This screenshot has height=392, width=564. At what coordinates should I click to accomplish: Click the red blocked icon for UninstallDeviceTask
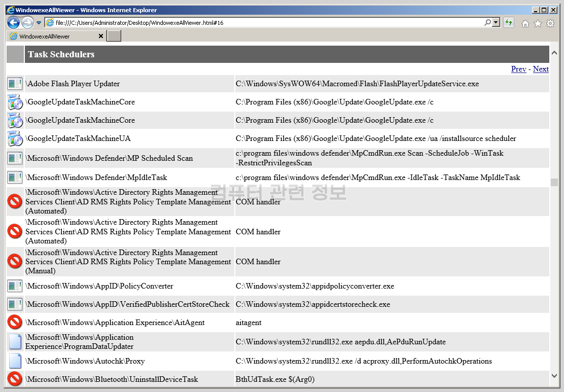point(15,379)
